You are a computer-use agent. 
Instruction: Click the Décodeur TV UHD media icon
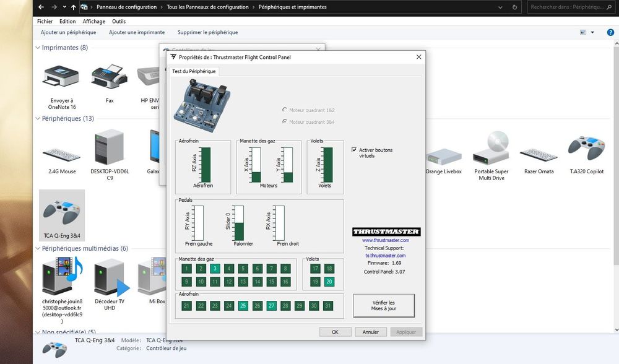(109, 277)
